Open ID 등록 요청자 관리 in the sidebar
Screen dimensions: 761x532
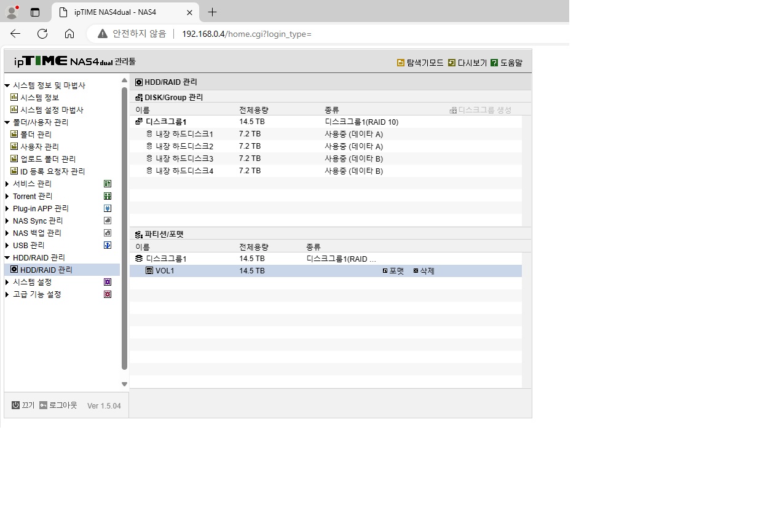point(53,171)
